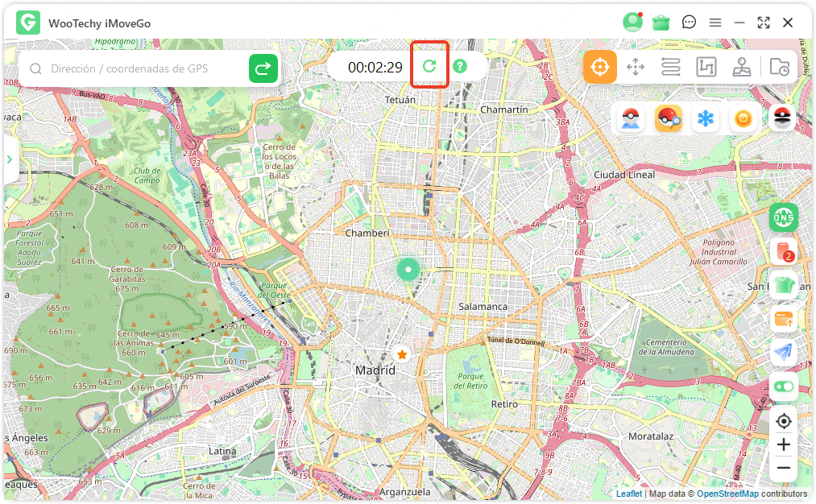
Task: Open the OpenStreetMap link
Action: pyautogui.click(x=727, y=494)
